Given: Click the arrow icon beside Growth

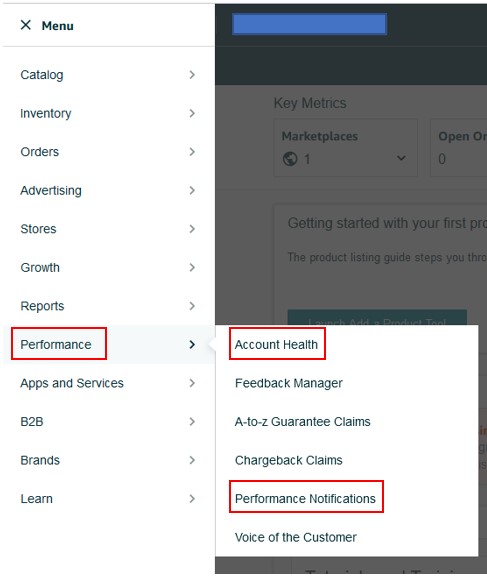Looking at the screenshot, I should click(x=192, y=268).
